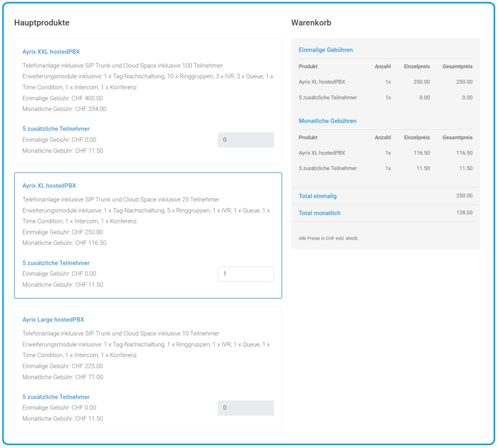Click 'Anzahl' column header under Einmalige Gebühren
The height and width of the screenshot is (448, 498).
[x=383, y=67]
